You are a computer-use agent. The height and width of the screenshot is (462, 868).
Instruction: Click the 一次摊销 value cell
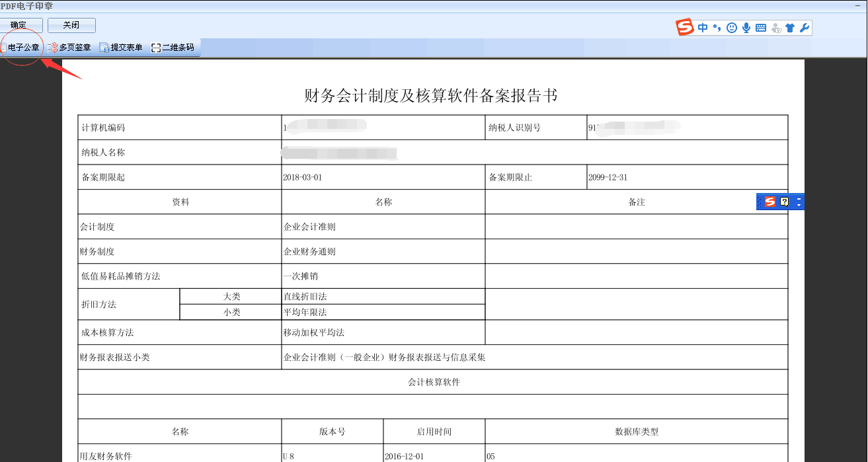click(383, 276)
